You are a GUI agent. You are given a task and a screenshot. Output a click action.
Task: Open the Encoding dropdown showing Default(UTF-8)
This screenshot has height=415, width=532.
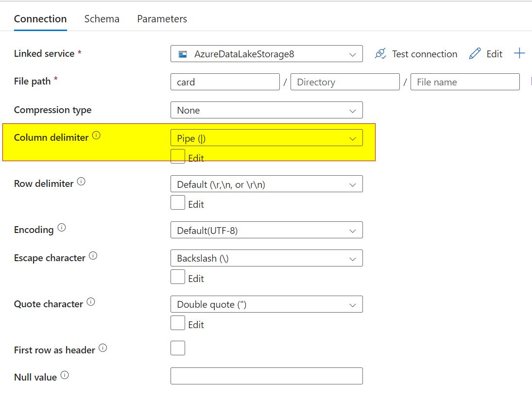(266, 230)
